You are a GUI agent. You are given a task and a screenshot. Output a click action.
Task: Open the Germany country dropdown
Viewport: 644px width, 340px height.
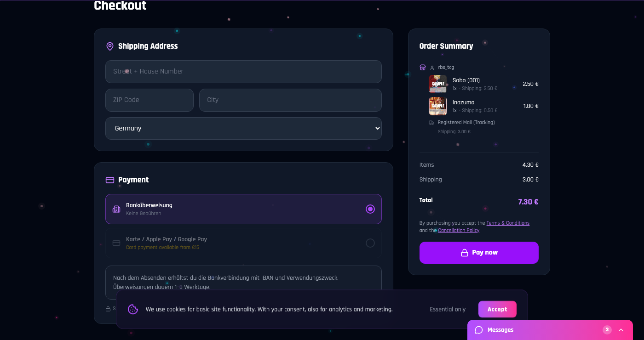[x=243, y=128]
